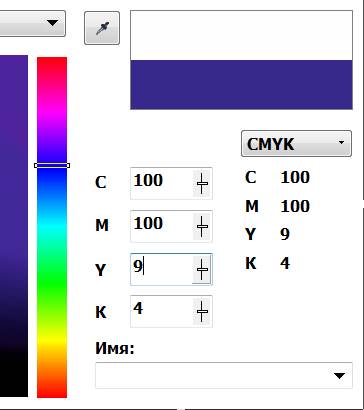This screenshot has height=410, width=364.
Task: Pick cyan on the vertical hue bar
Action: click(52, 227)
